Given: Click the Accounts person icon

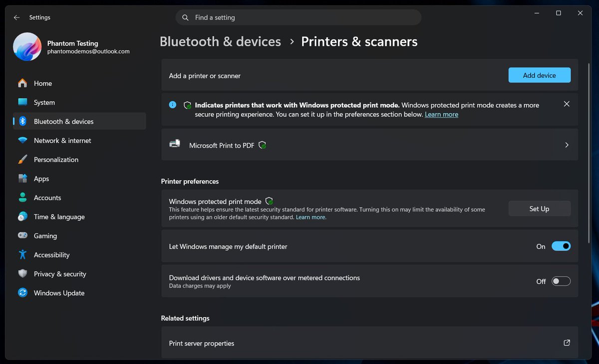Looking at the screenshot, I should tap(22, 197).
